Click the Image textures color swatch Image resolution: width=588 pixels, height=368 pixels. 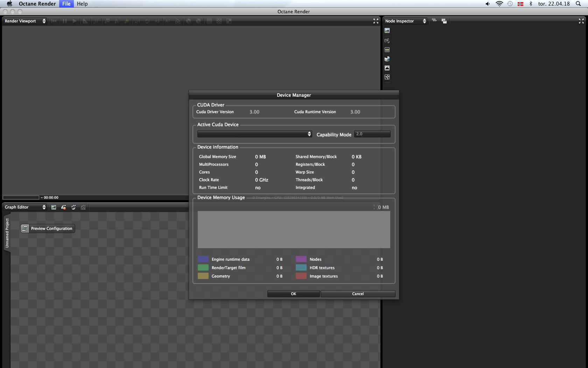pyautogui.click(x=301, y=276)
